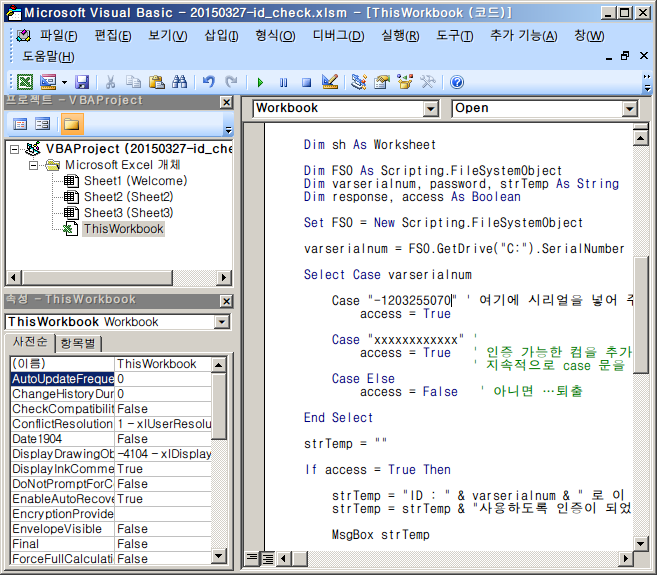Click the Break pause icon
Screen dimensions: 657x575
click(284, 82)
